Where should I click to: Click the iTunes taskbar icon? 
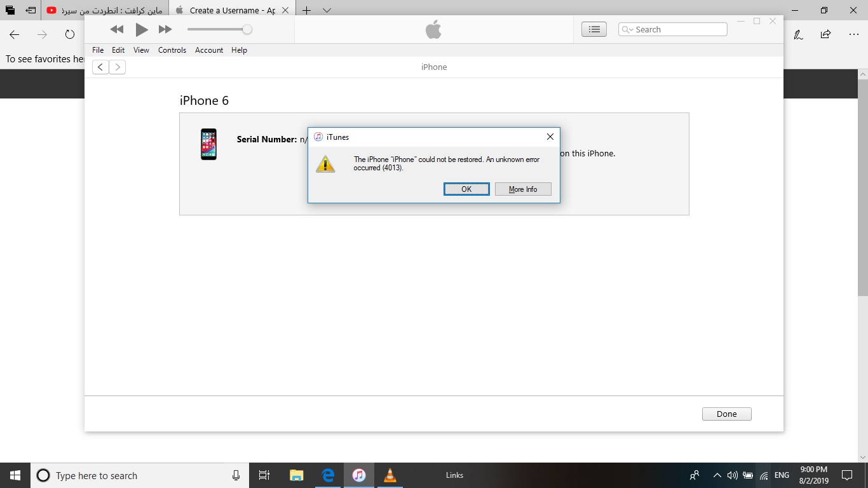coord(359,475)
